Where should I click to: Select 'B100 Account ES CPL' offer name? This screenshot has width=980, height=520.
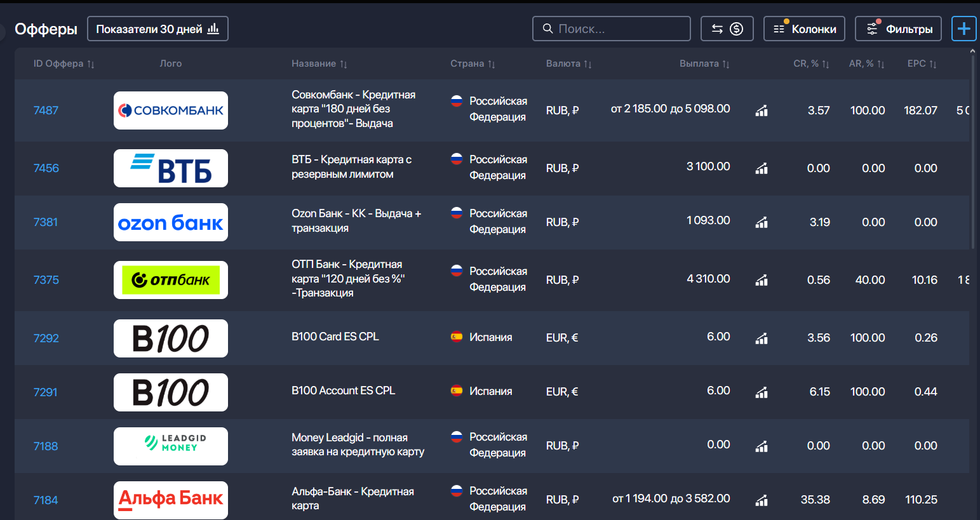tap(343, 390)
